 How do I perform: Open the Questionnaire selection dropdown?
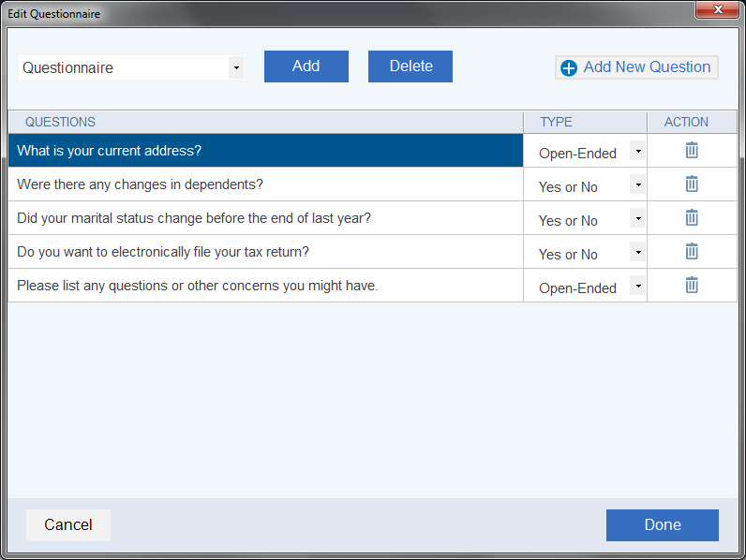coord(236,67)
